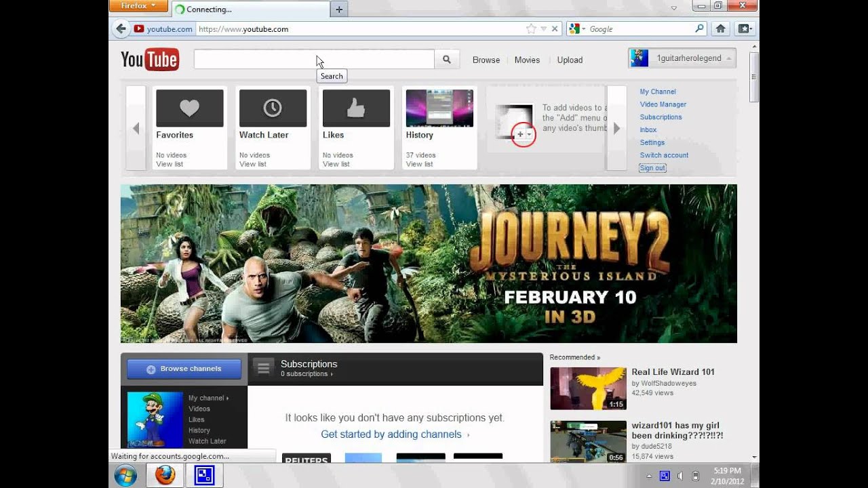Image resolution: width=868 pixels, height=488 pixels.
Task: Open Subscriptions from account menu
Action: click(661, 117)
